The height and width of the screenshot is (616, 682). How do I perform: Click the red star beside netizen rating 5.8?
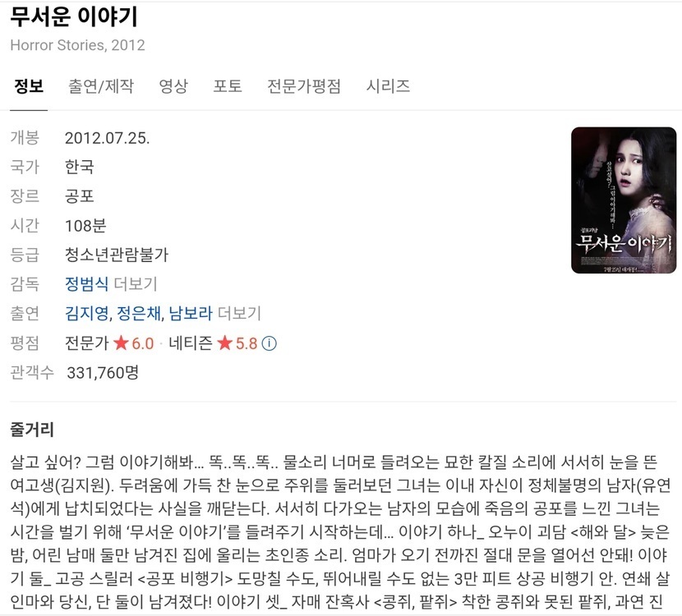pos(225,343)
